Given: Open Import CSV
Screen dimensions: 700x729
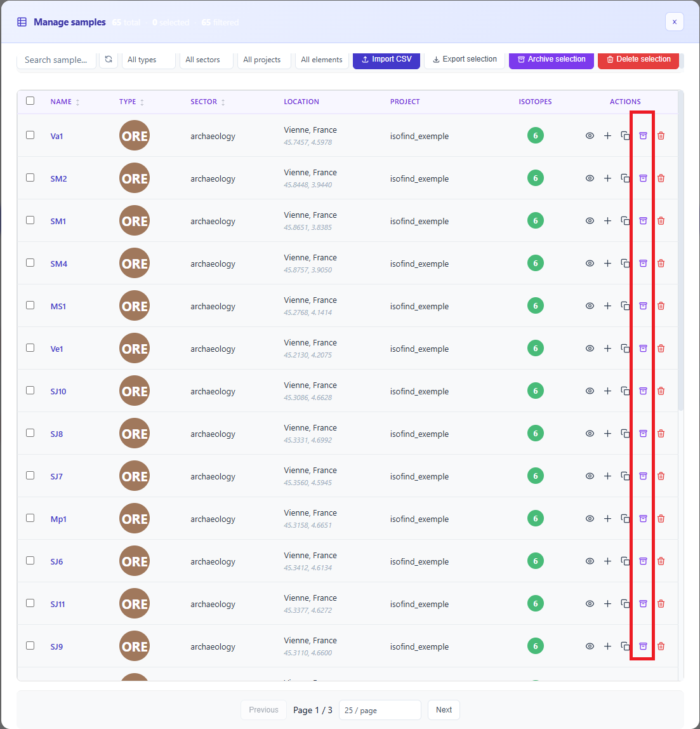Looking at the screenshot, I should click(386, 59).
